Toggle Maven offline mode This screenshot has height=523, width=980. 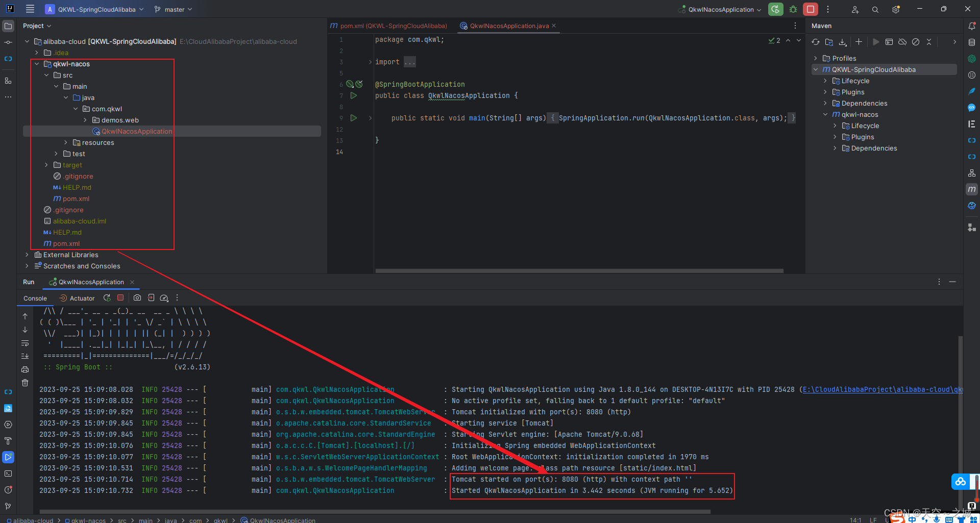(902, 42)
